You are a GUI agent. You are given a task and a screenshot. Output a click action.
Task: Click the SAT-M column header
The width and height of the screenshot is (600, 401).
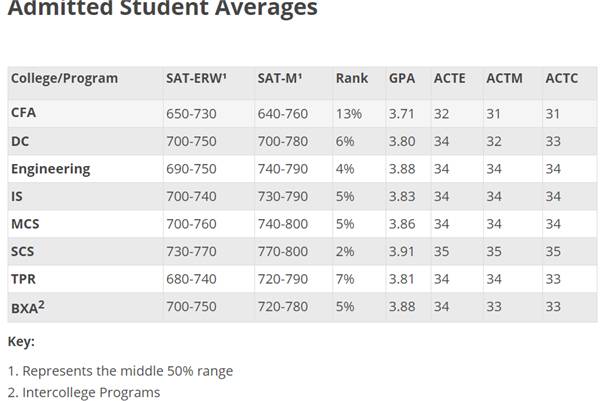tap(280, 78)
